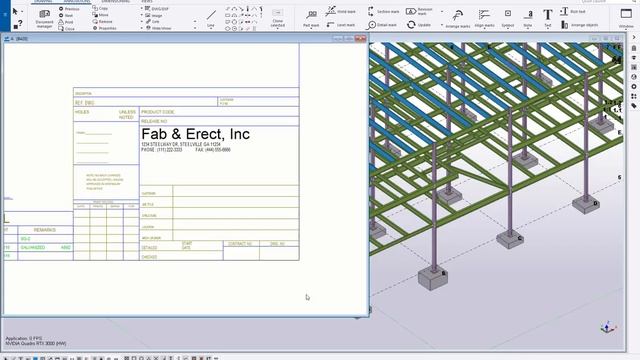Select the 'Fab & Erect, Inc' title text
The image size is (640, 360).
pos(196,134)
